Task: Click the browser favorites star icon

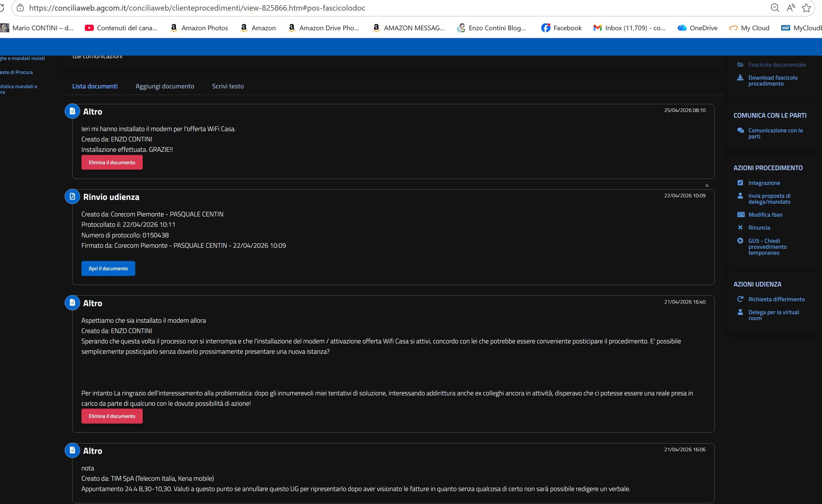Action: [806, 8]
